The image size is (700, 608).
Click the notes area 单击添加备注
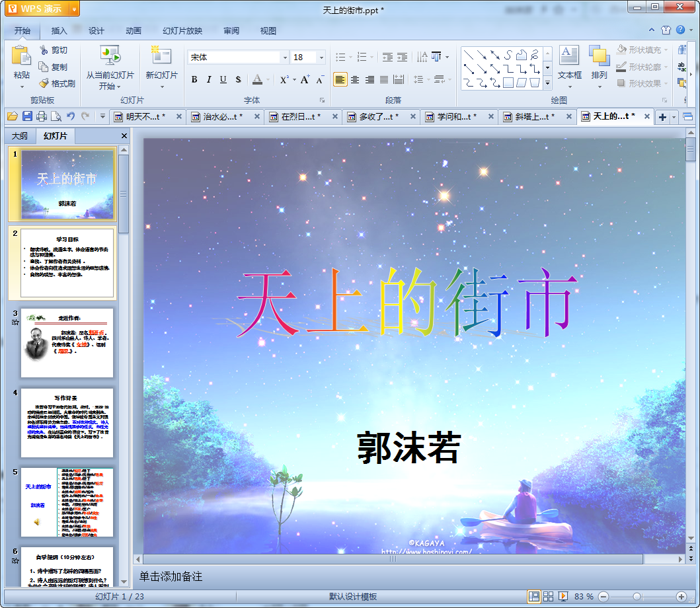tap(171, 576)
